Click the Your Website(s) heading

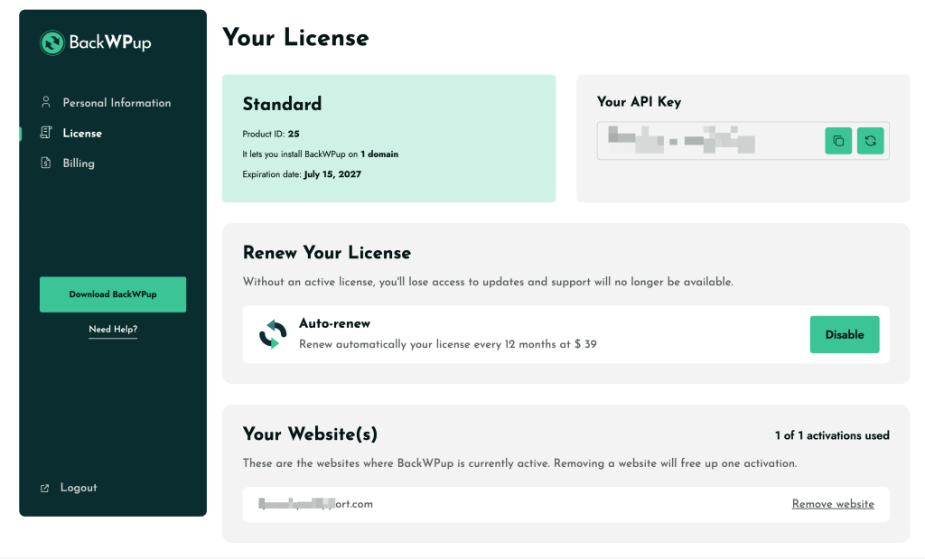point(310,434)
